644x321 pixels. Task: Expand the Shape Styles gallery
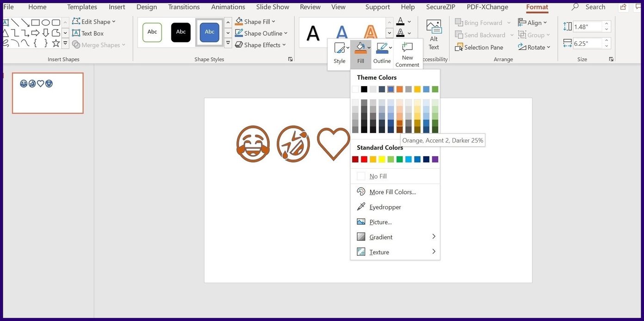point(228,44)
